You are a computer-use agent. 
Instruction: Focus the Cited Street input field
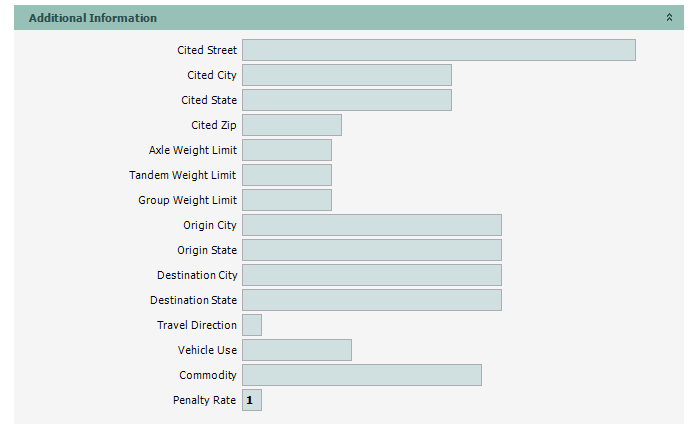[438, 50]
